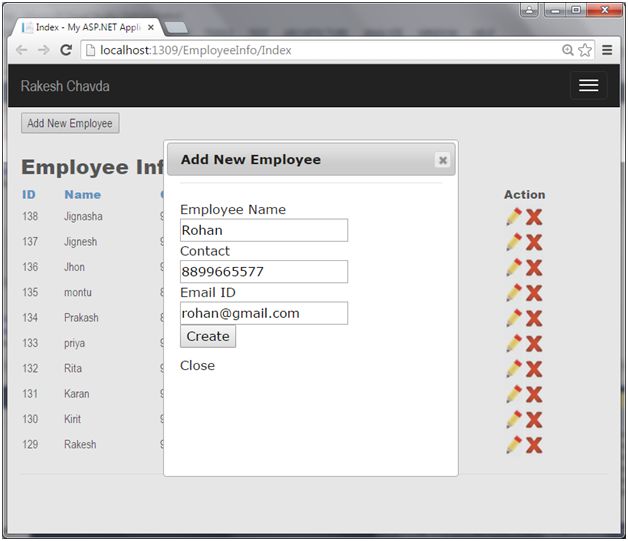Minimize the browser window
The image size is (628, 541).
tap(556, 10)
